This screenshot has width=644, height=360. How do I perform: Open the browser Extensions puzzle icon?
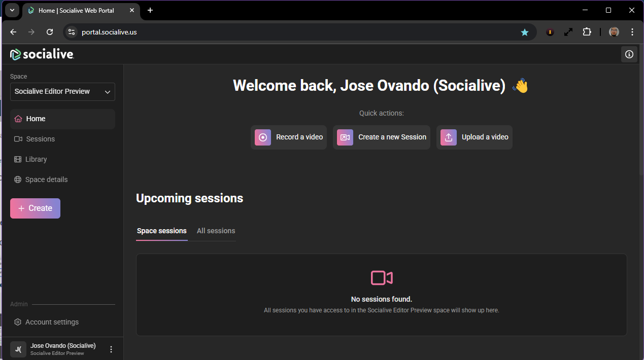click(x=587, y=32)
